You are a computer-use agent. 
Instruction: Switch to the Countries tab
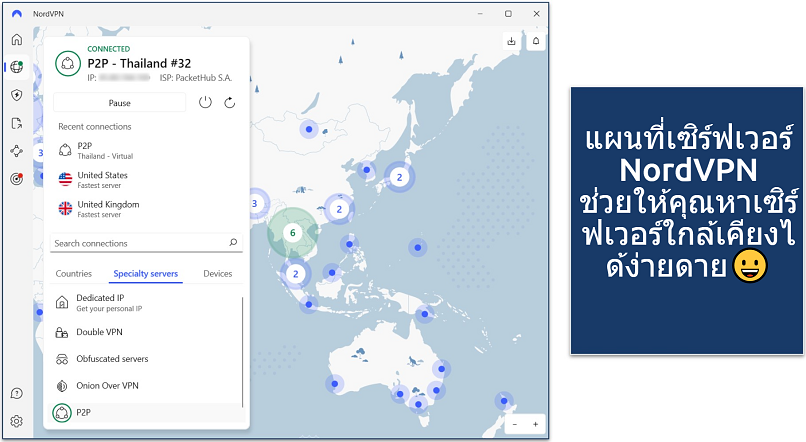(74, 273)
